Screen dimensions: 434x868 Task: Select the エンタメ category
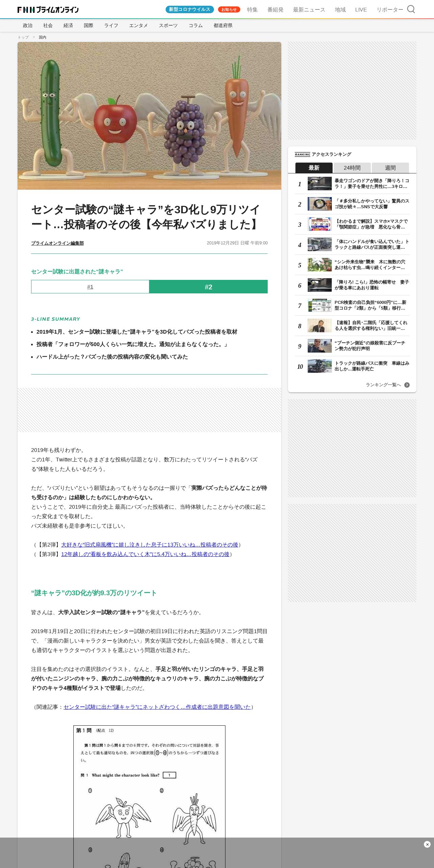point(139,25)
